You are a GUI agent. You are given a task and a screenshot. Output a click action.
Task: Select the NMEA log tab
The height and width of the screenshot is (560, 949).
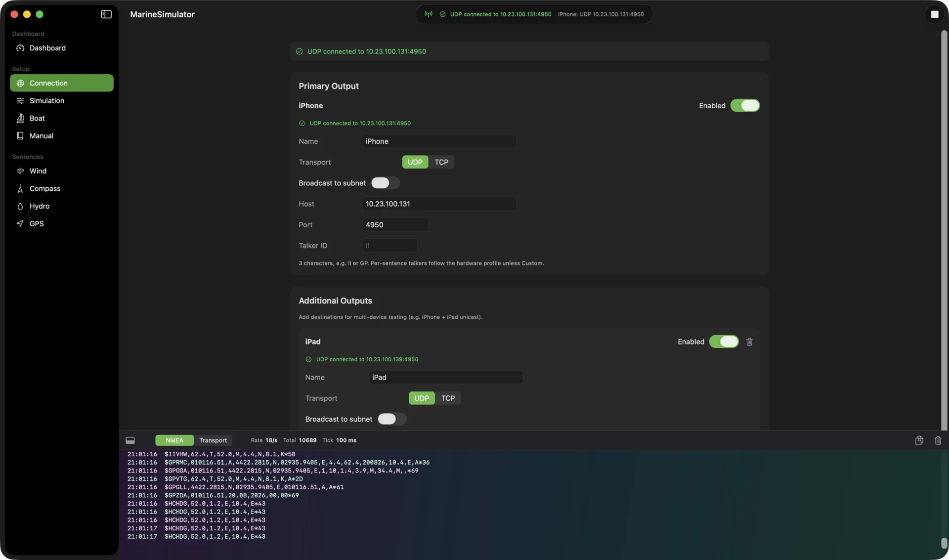pyautogui.click(x=174, y=440)
